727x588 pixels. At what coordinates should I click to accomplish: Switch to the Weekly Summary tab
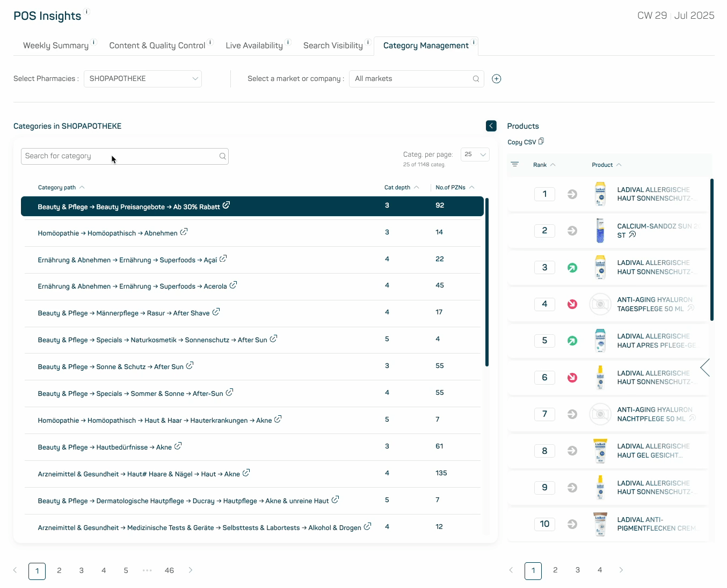click(x=55, y=46)
